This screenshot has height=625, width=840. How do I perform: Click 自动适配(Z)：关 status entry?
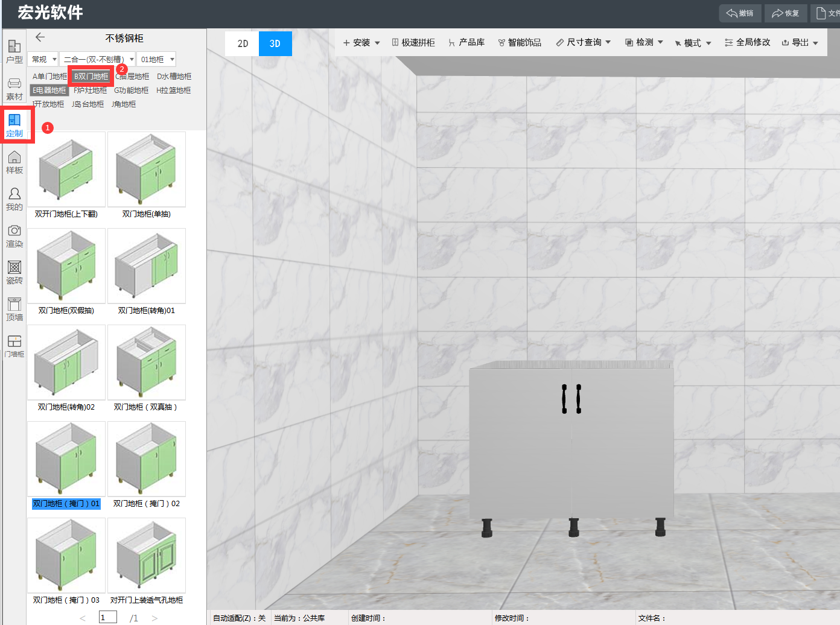[x=240, y=618]
